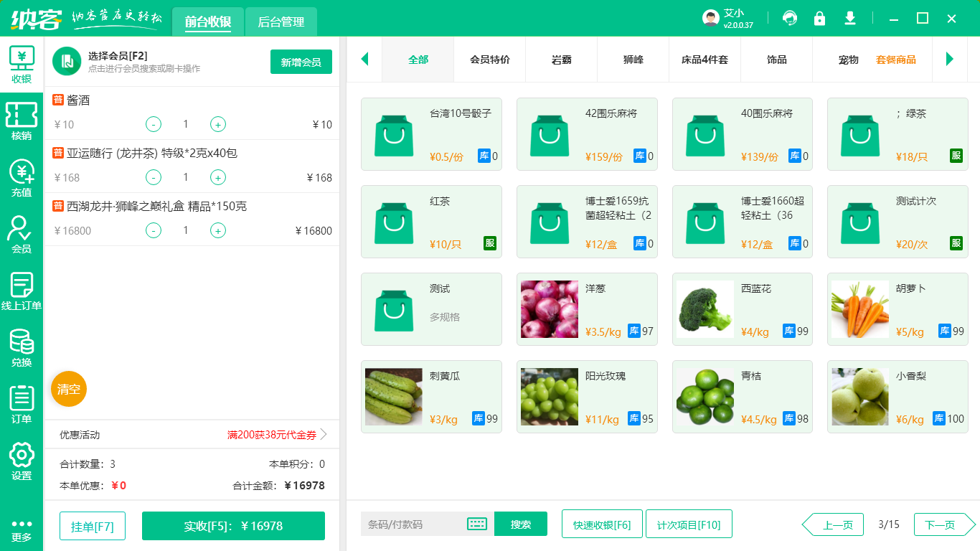This screenshot has width=980, height=551.
Task: Select the 套餐商品 category tab
Action: click(896, 60)
